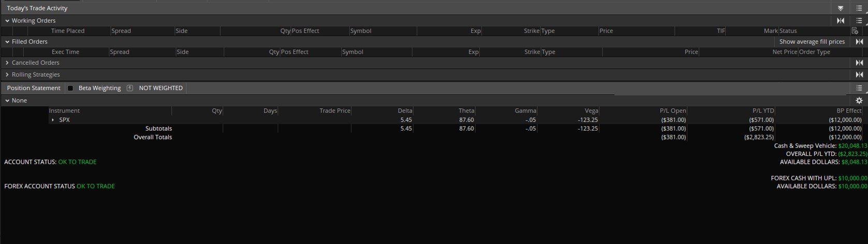Click Working Orders column-width bowtie icon
Image resolution: width=868 pixels, height=244 pixels.
point(841,21)
